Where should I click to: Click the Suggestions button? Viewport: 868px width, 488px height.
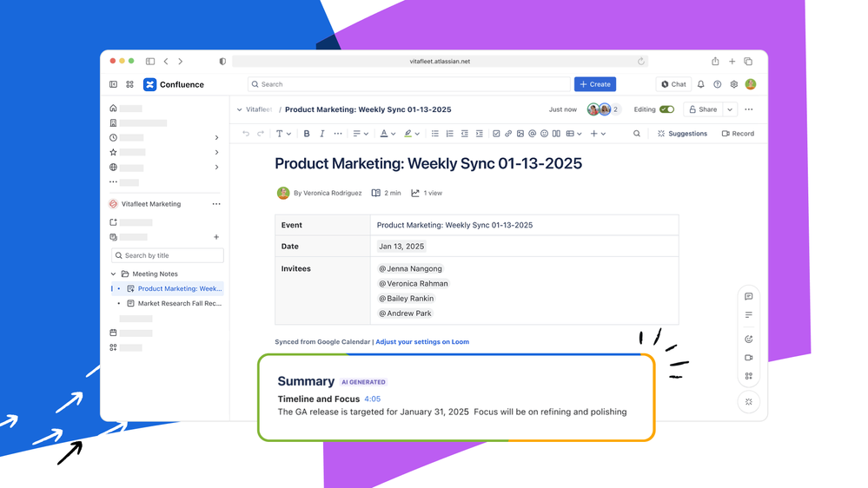tap(682, 134)
